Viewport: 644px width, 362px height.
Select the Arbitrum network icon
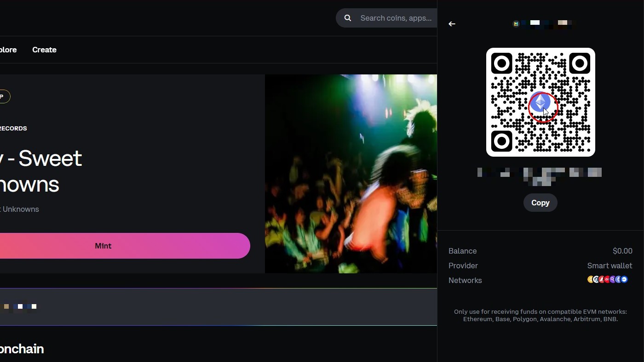(596, 279)
